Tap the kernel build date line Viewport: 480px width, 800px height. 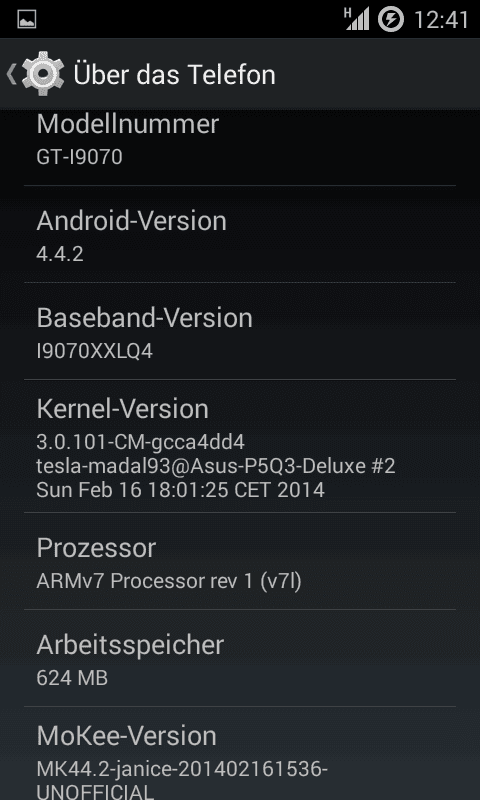coord(180,489)
